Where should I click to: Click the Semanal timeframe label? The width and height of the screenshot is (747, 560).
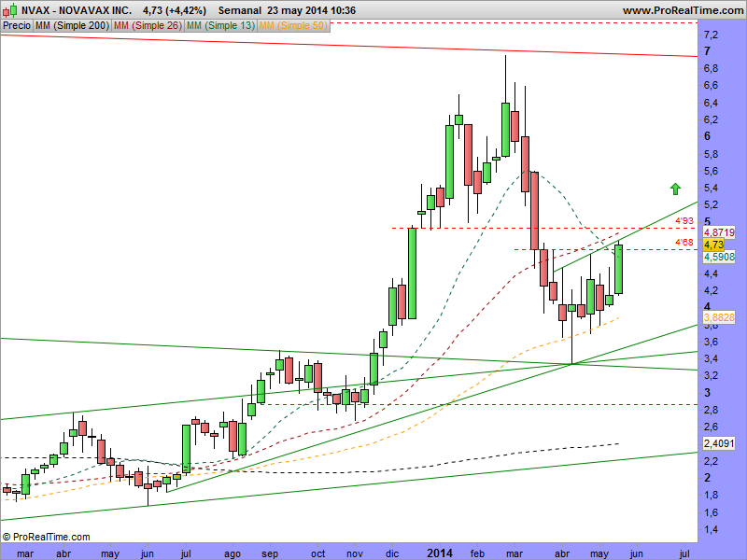(240, 10)
